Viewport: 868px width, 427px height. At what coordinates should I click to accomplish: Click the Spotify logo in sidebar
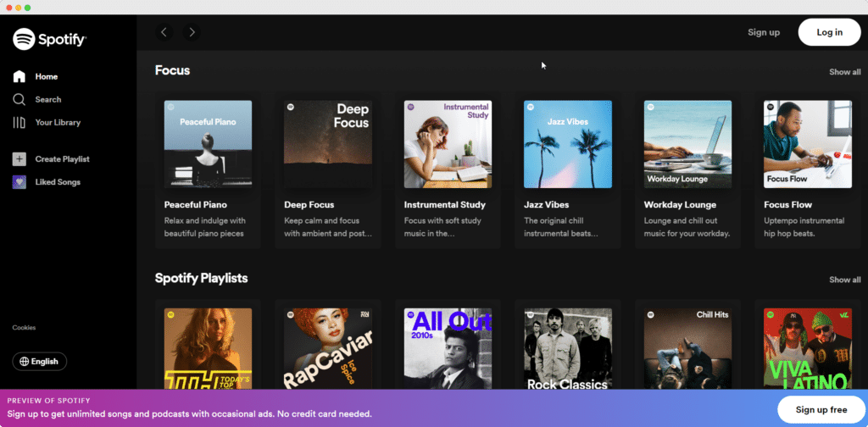coord(49,39)
